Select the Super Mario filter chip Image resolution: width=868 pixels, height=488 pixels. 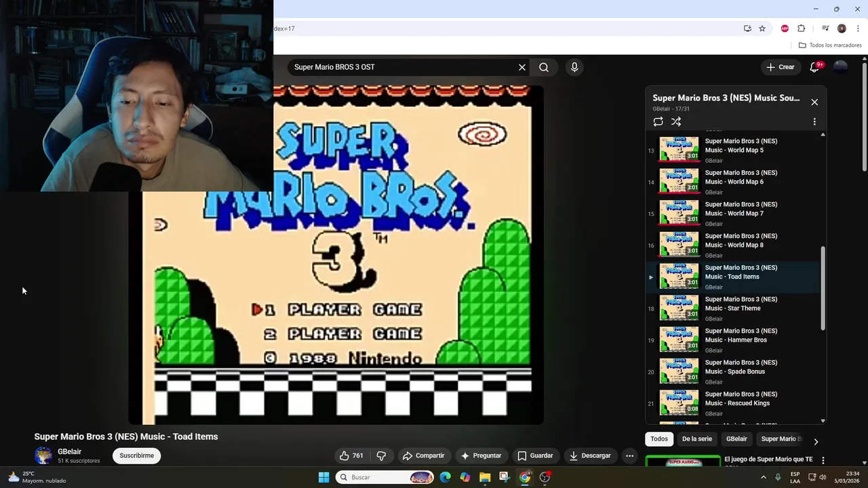coord(781,439)
